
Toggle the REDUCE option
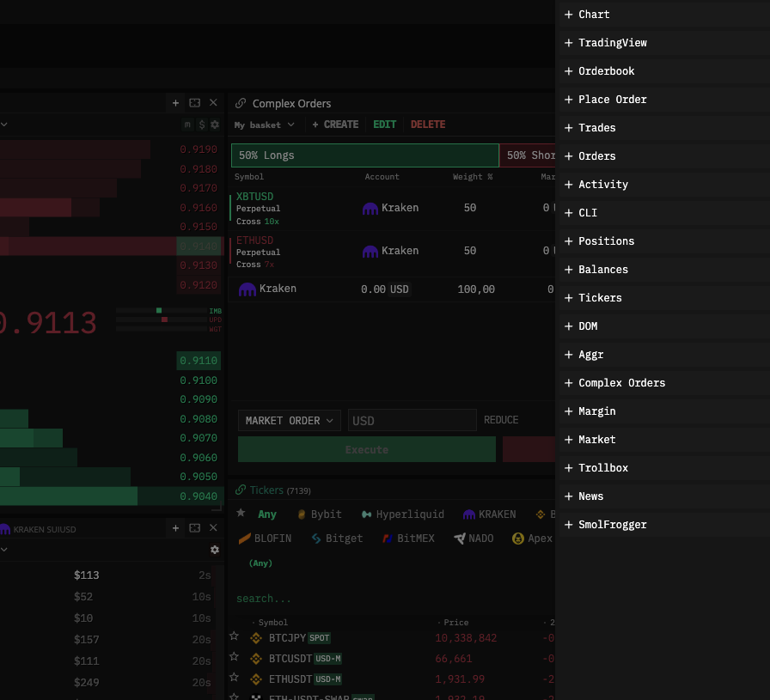(501, 420)
